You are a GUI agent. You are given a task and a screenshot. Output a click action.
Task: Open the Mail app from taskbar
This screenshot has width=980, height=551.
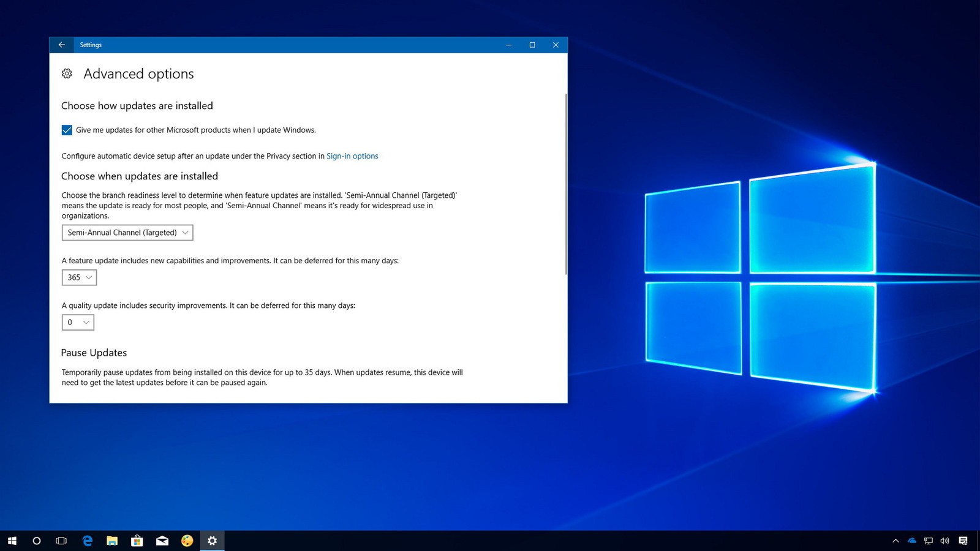[162, 541]
